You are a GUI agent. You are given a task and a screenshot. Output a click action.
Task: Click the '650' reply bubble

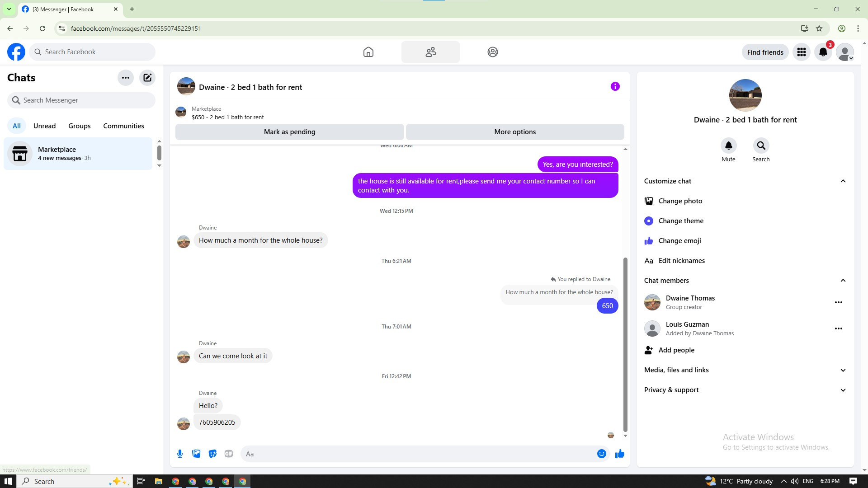[607, 306]
